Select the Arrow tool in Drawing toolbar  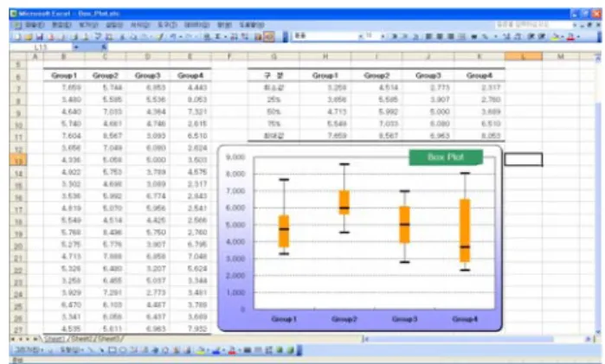pos(101,350)
